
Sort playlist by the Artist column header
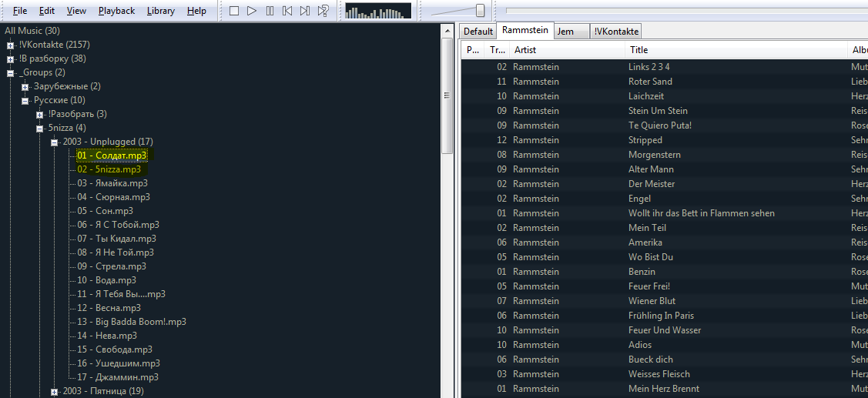[568, 50]
